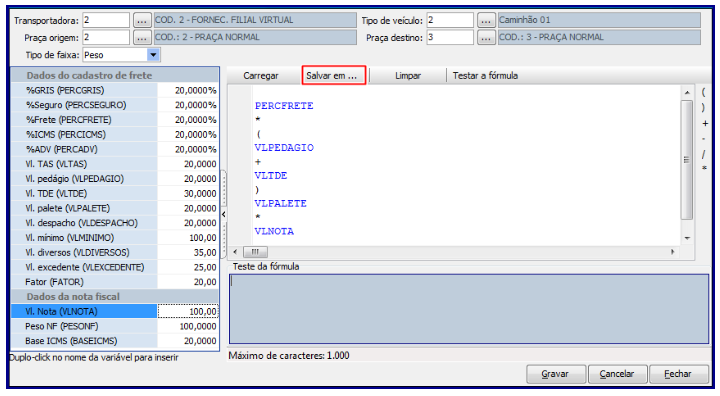Insert division slash operator

(x=703, y=154)
